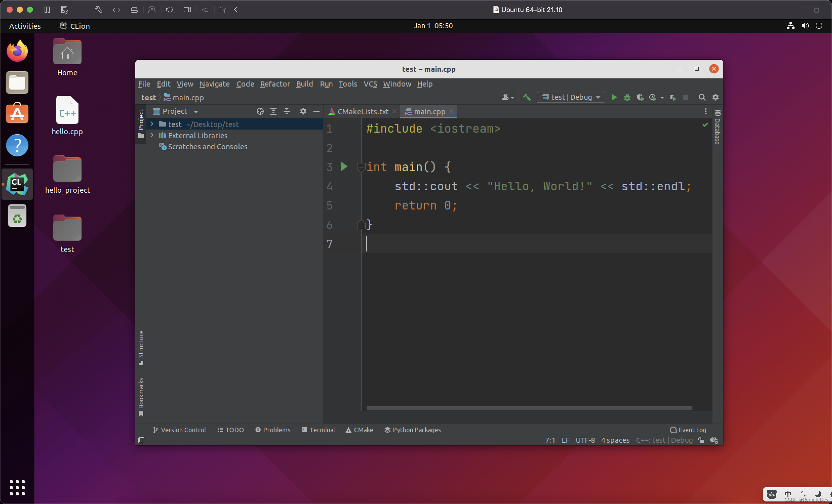Open the Refactor menu
832x504 pixels.
click(274, 84)
